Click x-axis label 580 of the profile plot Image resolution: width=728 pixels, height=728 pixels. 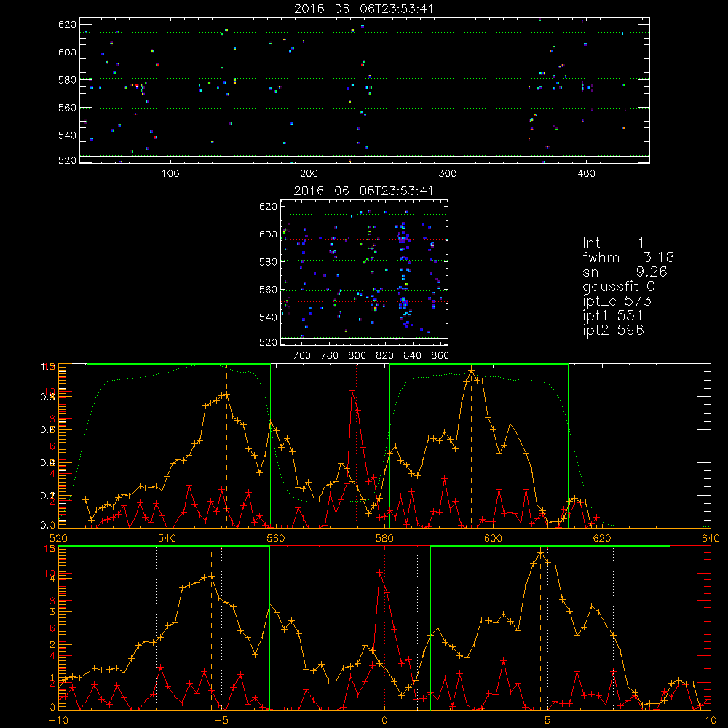(x=384, y=539)
